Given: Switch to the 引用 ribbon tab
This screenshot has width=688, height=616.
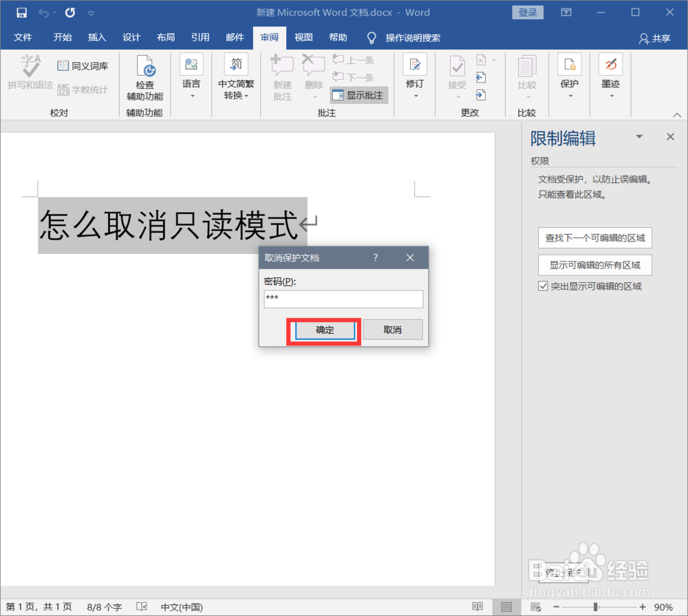Looking at the screenshot, I should click(200, 38).
